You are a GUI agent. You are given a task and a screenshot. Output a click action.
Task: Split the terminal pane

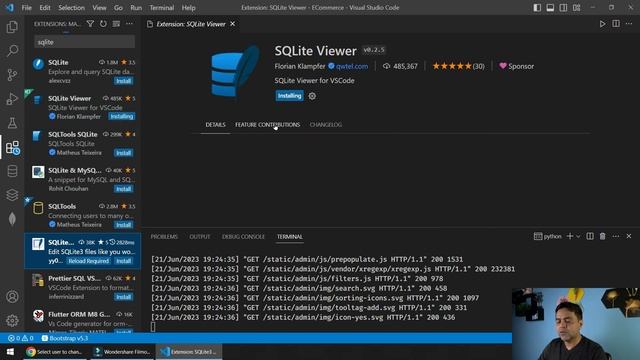click(590, 236)
